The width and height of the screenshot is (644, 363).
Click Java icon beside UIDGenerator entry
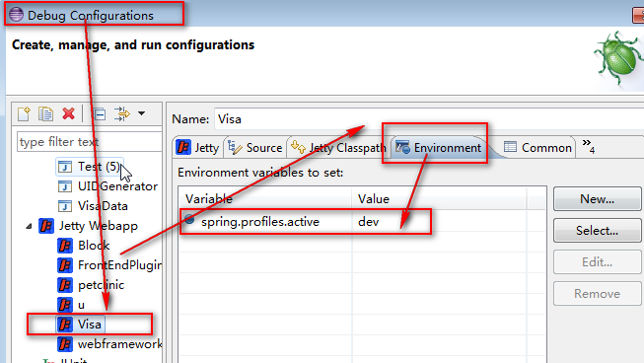[65, 186]
